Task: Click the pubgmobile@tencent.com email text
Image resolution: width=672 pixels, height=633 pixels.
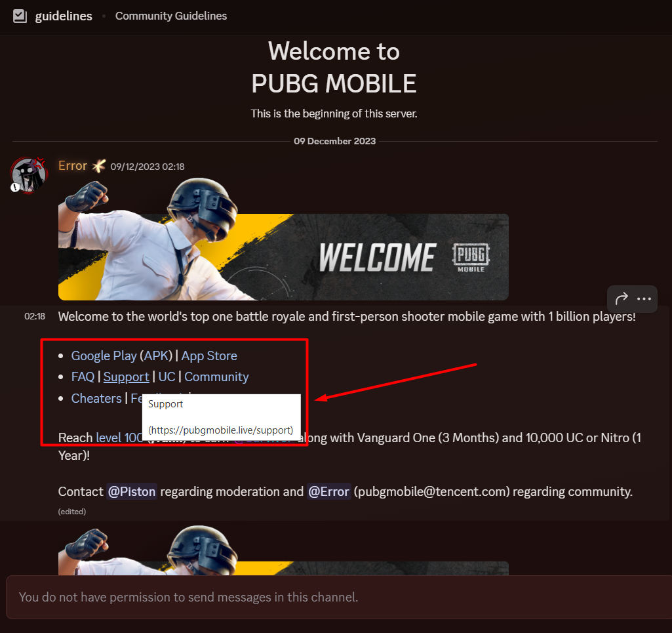Action: (432, 491)
